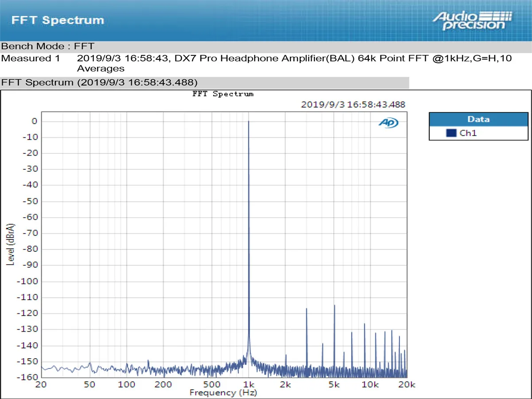This screenshot has width=532, height=399.
Task: Click the 'FFT Spectrum' page title
Action: click(58, 20)
